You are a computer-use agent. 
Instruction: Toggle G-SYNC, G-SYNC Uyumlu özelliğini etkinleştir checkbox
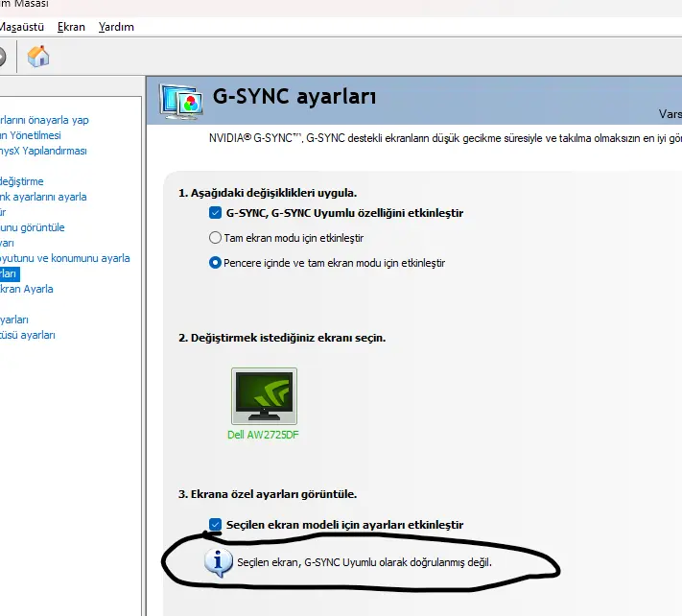[215, 213]
